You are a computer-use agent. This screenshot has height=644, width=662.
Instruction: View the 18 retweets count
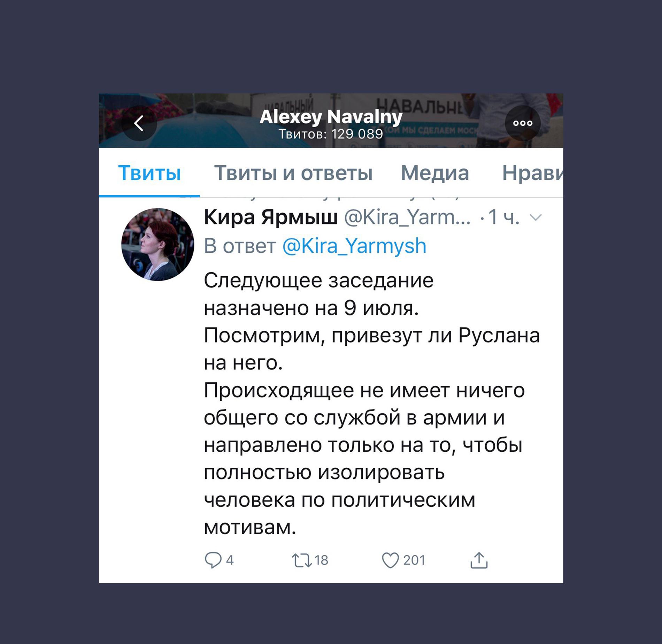coord(321,560)
